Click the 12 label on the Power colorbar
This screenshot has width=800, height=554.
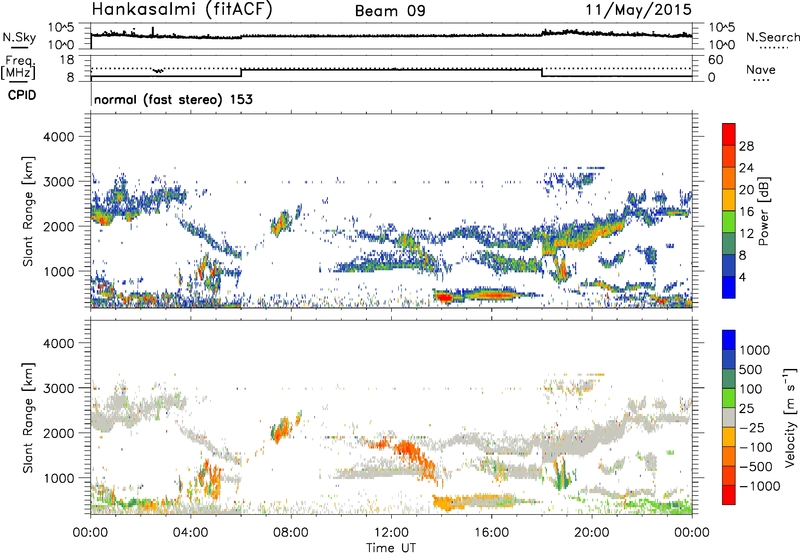click(x=746, y=234)
